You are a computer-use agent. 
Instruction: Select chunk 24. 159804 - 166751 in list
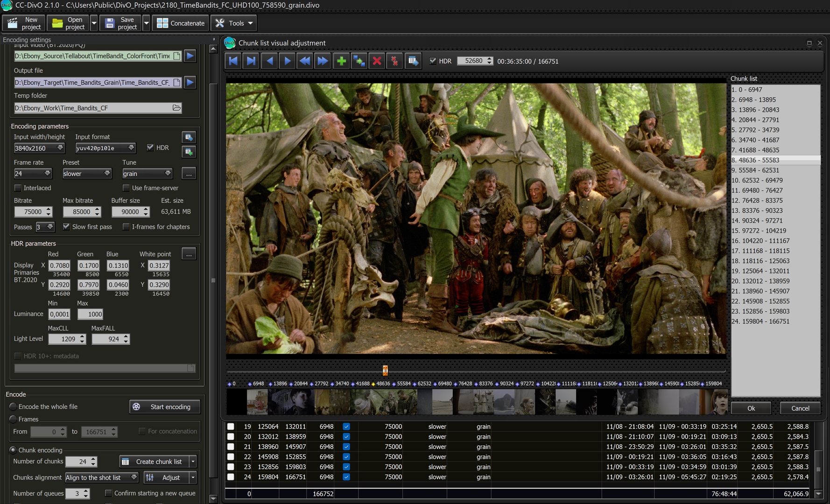coord(775,322)
